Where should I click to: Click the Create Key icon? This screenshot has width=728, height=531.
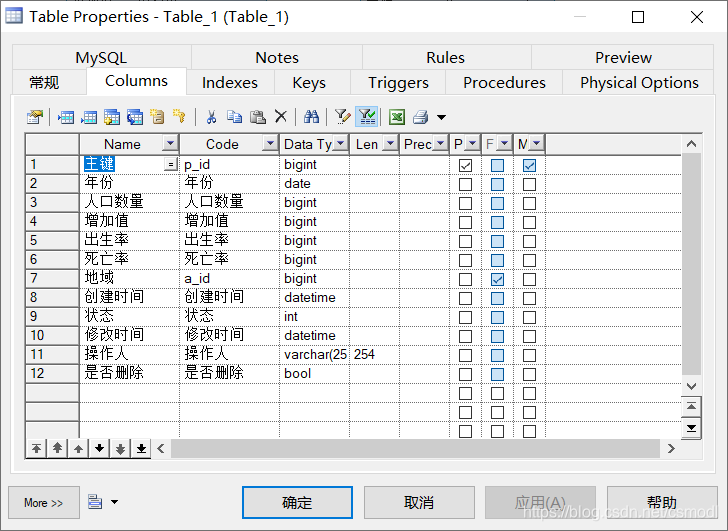click(x=179, y=117)
